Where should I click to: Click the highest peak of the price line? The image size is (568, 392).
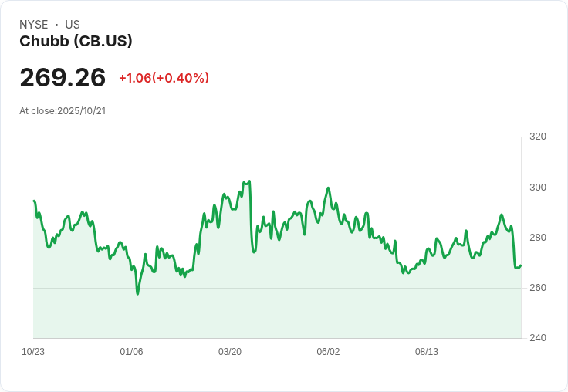249,181
